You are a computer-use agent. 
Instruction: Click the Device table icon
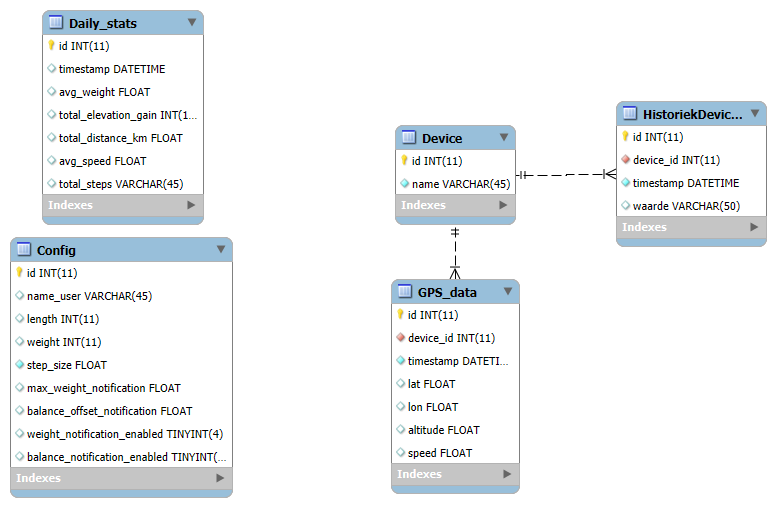409,137
